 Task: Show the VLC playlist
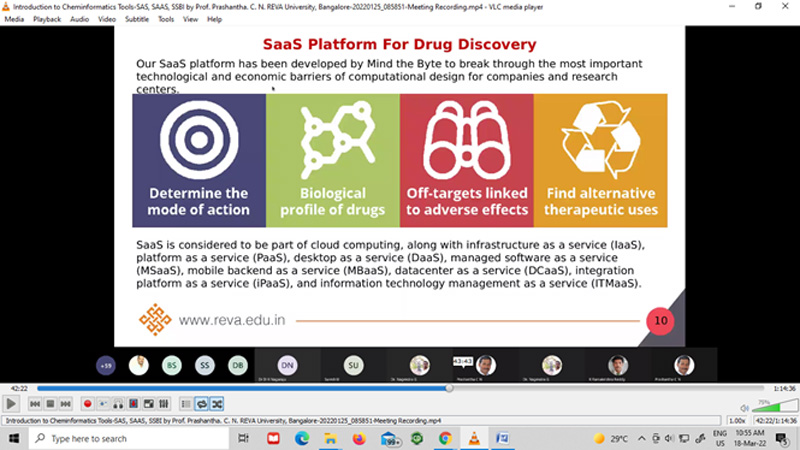(186, 404)
